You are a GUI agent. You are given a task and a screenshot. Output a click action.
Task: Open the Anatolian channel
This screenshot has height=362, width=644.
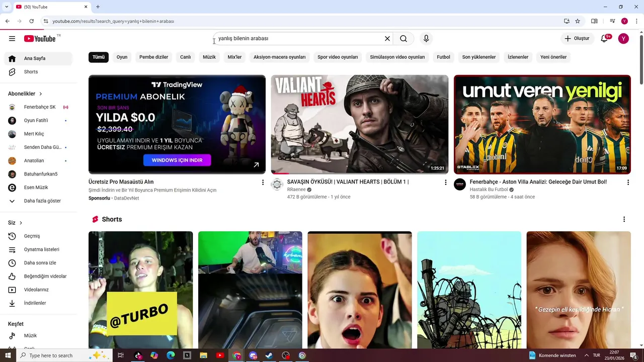click(38, 161)
